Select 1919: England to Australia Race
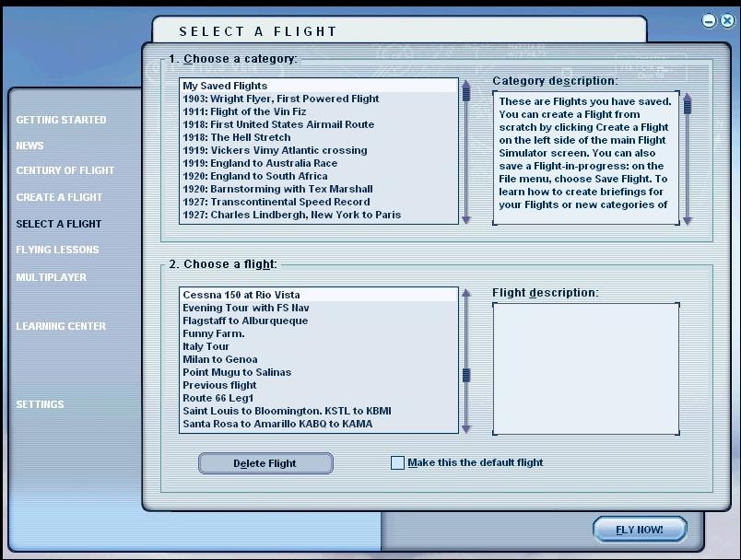 click(x=319, y=163)
